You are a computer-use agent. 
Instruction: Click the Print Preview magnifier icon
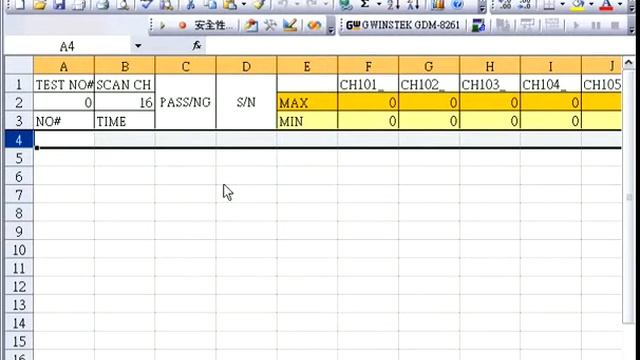point(123,4)
